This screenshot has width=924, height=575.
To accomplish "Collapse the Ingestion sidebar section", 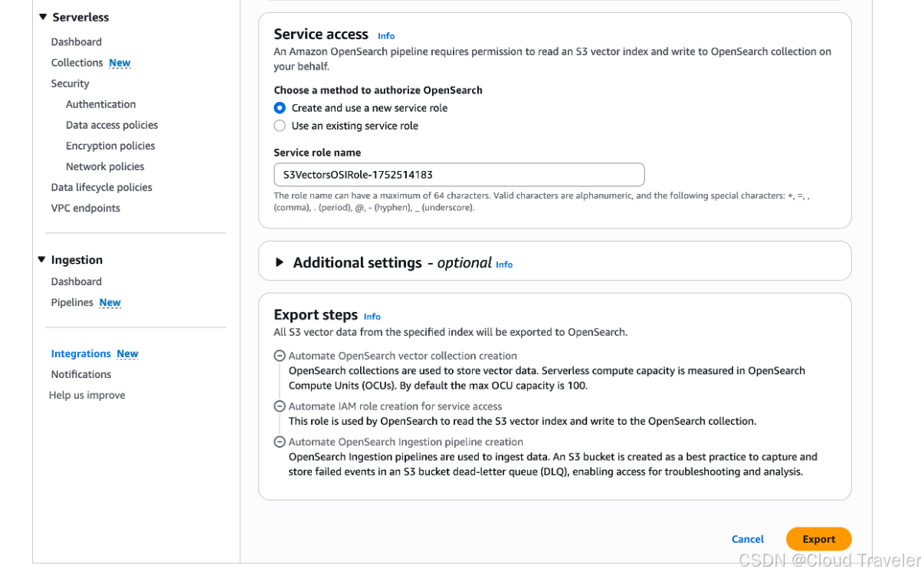I will tap(42, 260).
